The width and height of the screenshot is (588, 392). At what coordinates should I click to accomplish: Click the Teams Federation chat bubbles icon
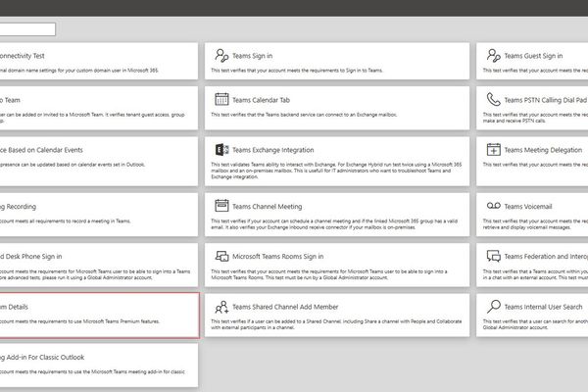(x=494, y=256)
